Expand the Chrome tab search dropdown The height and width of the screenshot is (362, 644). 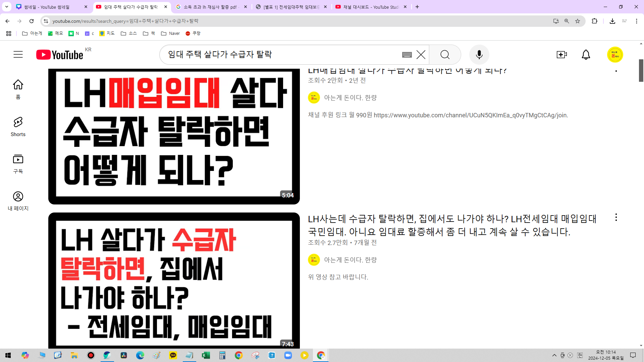7,7
